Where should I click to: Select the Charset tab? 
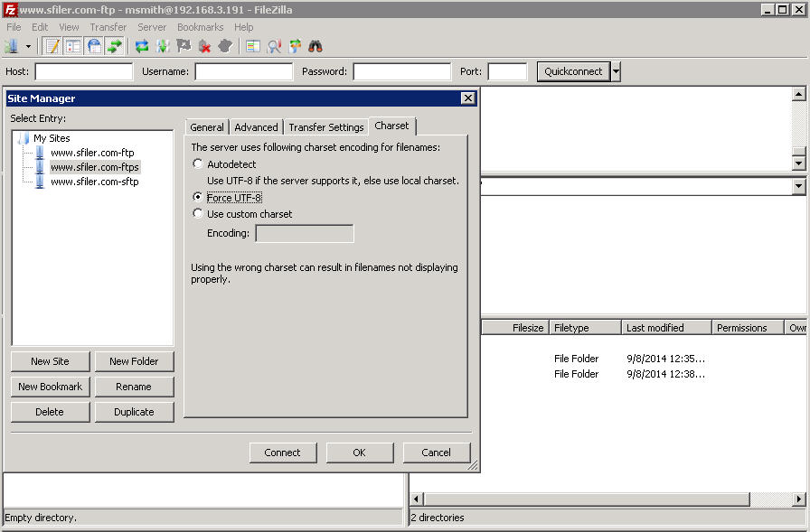click(391, 126)
